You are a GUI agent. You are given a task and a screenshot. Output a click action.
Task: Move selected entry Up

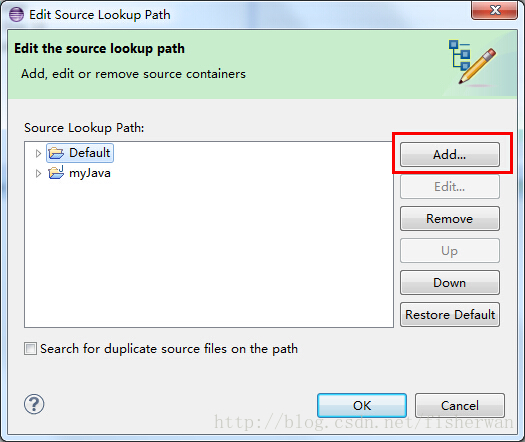(450, 250)
